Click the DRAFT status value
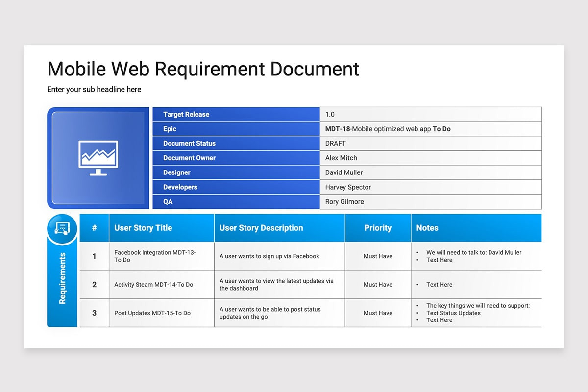 (336, 143)
